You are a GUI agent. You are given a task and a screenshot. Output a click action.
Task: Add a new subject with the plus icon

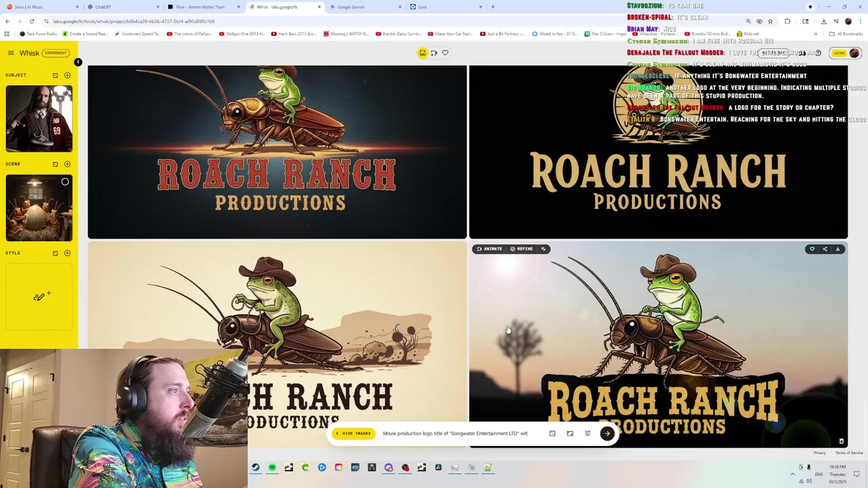(67, 75)
